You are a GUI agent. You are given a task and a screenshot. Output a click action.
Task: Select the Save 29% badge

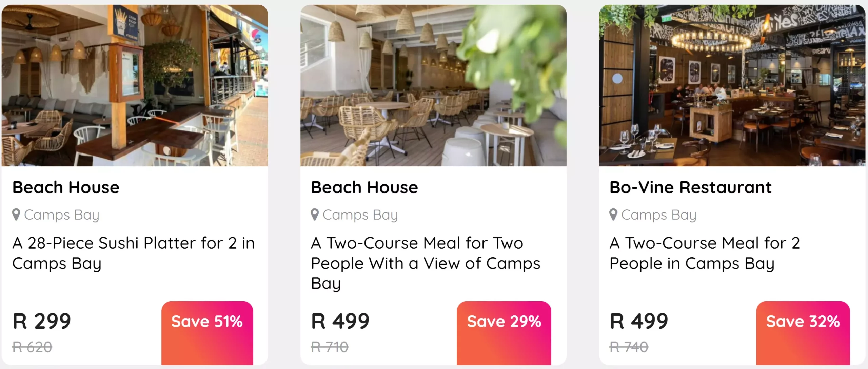coord(504,321)
